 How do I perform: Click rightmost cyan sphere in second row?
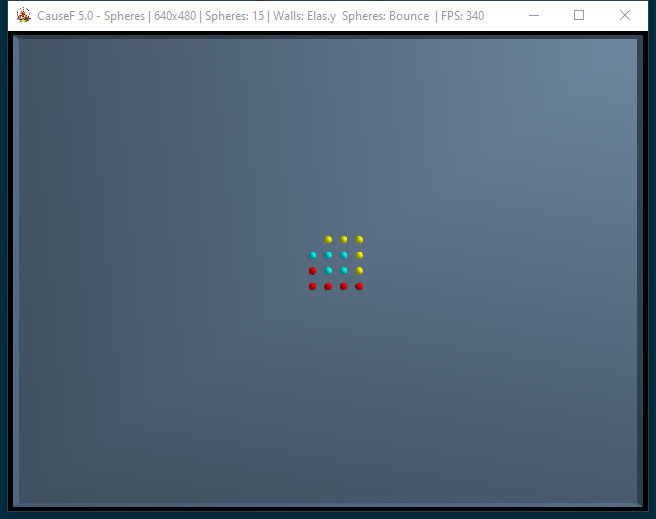(x=344, y=255)
